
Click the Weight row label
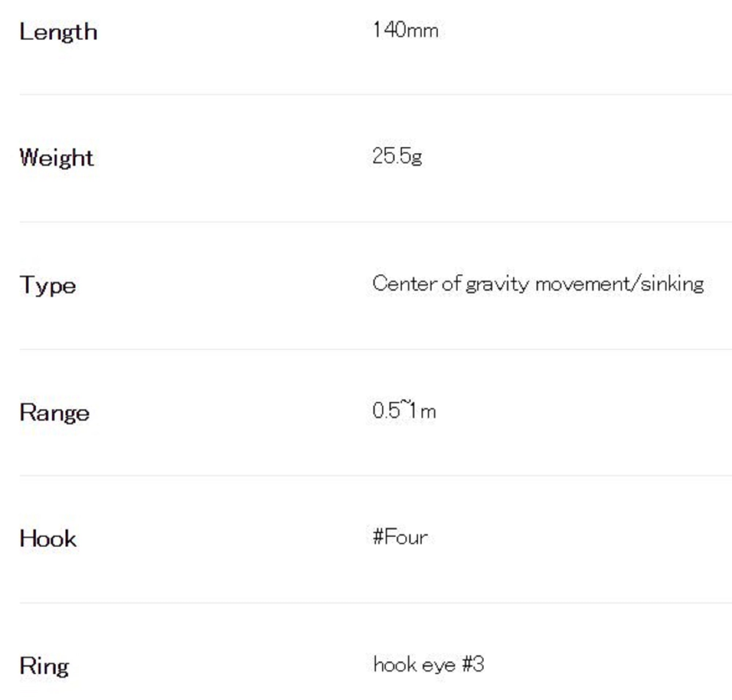pos(56,158)
